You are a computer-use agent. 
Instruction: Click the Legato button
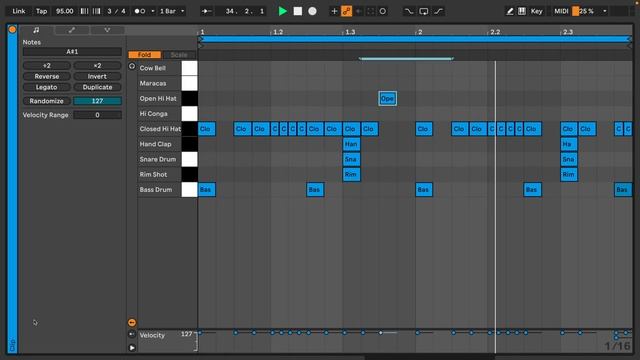(47, 87)
